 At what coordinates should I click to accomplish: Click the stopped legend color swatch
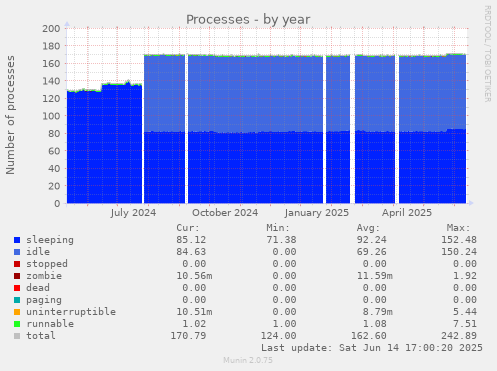coord(17,264)
